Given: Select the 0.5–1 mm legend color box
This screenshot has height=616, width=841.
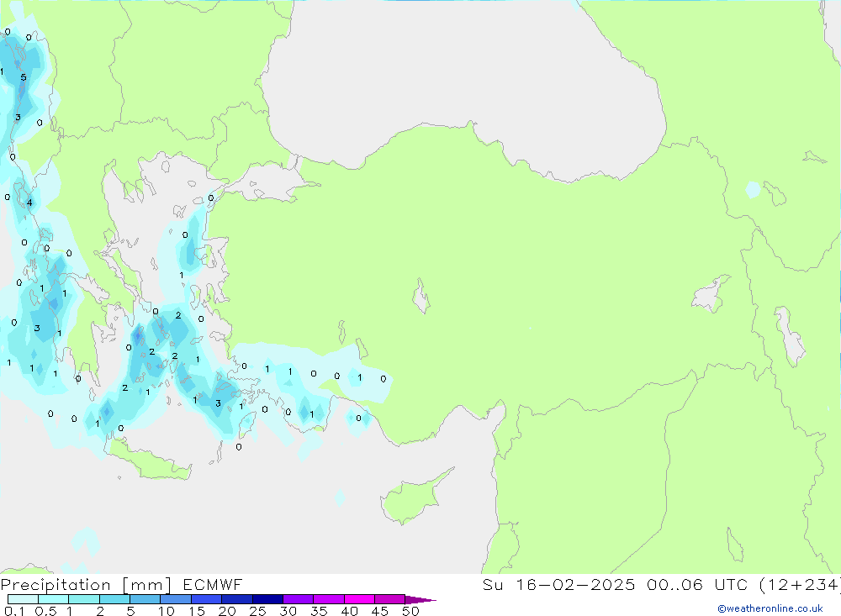Looking at the screenshot, I should [53, 599].
